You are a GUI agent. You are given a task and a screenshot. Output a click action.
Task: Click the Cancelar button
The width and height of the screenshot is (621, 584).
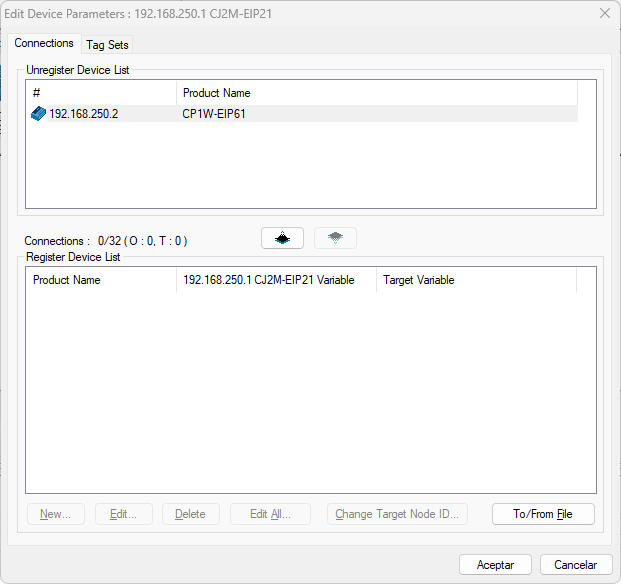pyautogui.click(x=576, y=565)
